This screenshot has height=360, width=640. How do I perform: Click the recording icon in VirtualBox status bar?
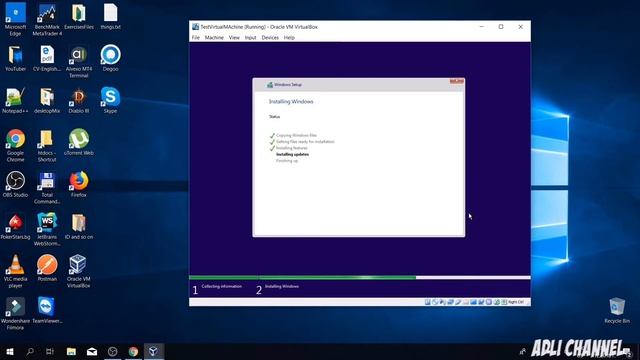(481, 302)
